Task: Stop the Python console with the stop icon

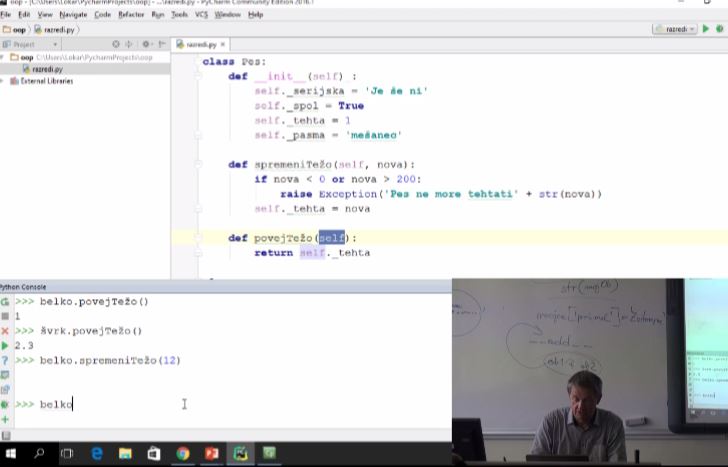Action: [5, 316]
